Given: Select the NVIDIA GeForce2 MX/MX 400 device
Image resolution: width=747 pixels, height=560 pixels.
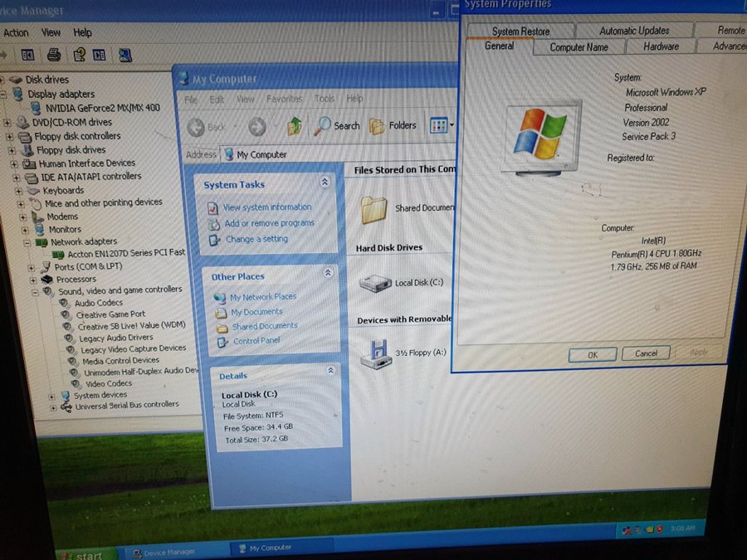Looking at the screenshot, I should 102,108.
